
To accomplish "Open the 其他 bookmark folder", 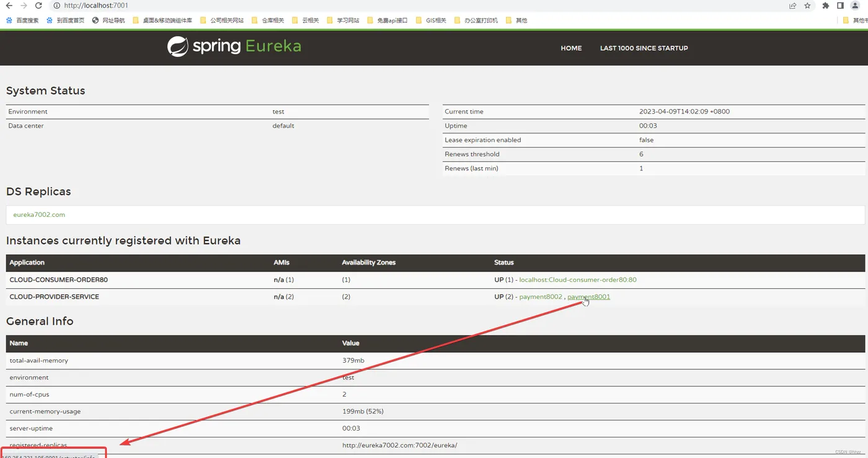I will [x=516, y=20].
